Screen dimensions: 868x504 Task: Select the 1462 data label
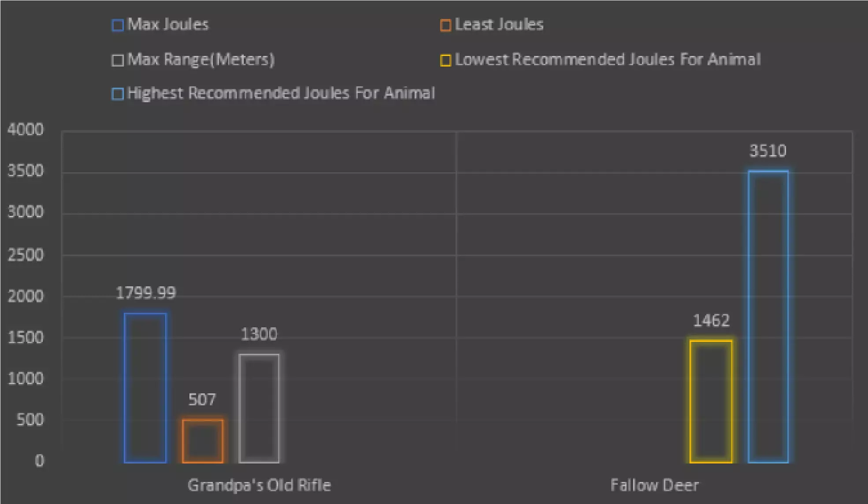coord(711,321)
